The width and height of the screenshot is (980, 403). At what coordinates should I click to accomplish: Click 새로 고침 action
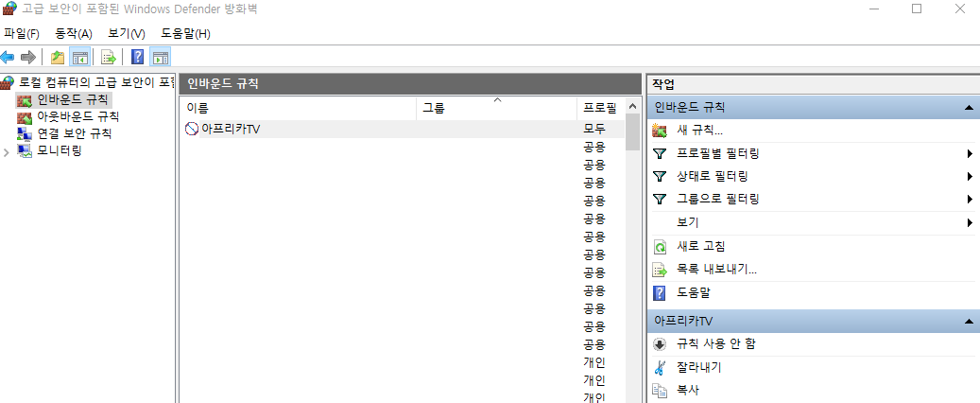(700, 247)
